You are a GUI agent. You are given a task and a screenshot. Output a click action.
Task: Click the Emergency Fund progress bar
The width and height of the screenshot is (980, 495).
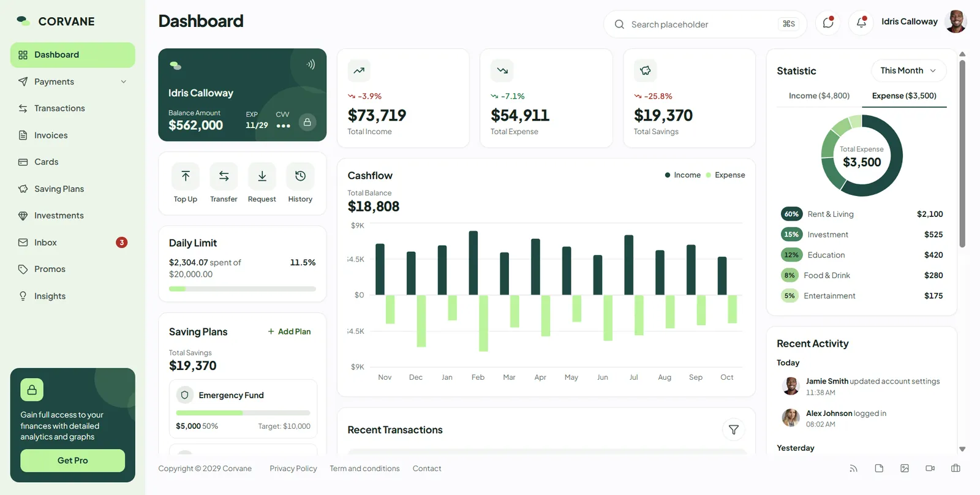[243, 413]
